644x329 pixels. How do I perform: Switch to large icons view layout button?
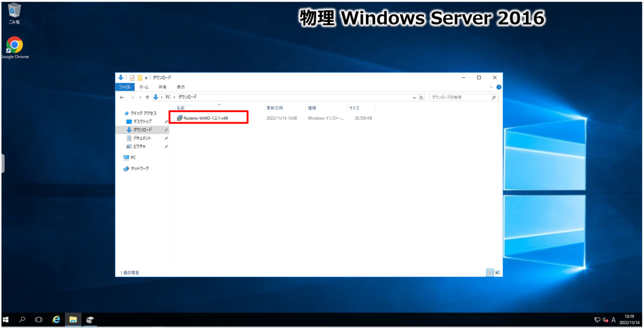click(x=497, y=273)
